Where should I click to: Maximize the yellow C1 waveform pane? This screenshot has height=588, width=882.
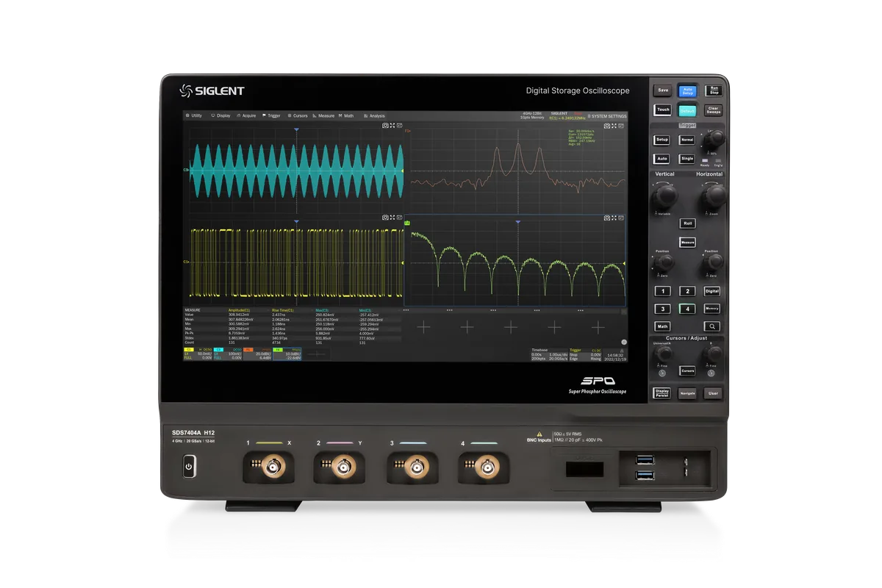click(x=392, y=218)
